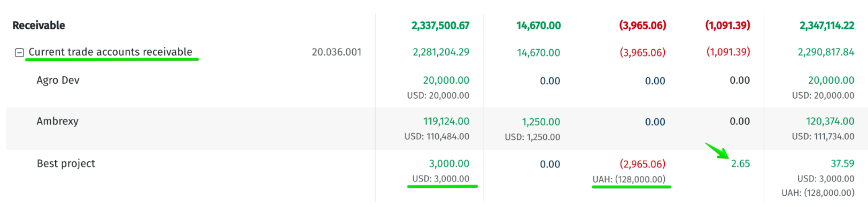Select the Best project row
The image size is (868, 207).
[x=437, y=177]
